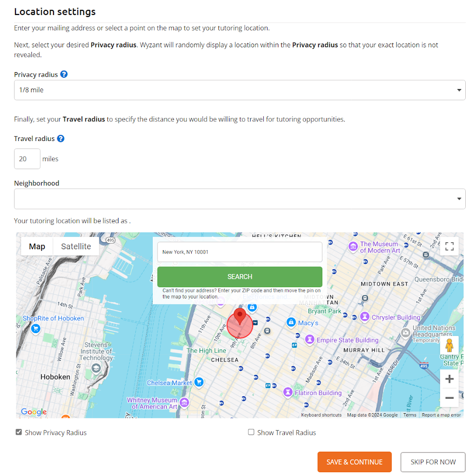The image size is (469, 476).
Task: Enable Show Travel Radius
Action: [251, 432]
